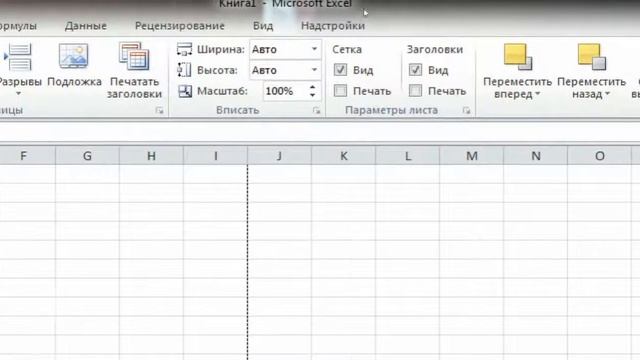Viewport: 640px width, 360px height.
Task: Click the Ширина width icon
Action: [184, 49]
